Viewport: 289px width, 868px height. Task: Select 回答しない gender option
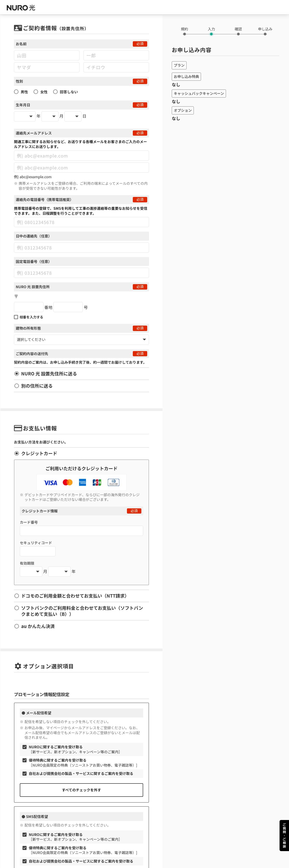(55, 92)
